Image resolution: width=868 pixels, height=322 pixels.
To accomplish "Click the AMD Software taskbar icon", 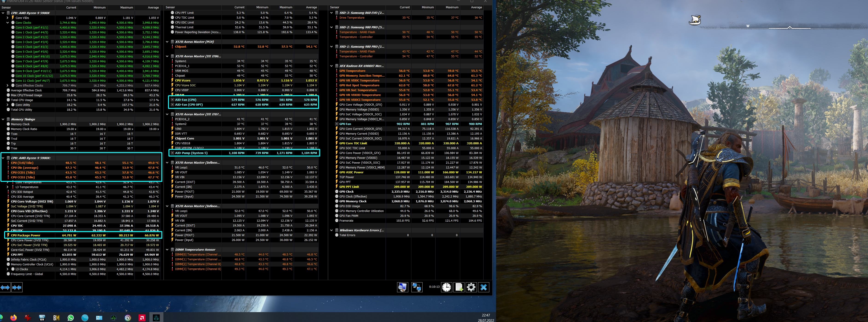I will 142,318.
